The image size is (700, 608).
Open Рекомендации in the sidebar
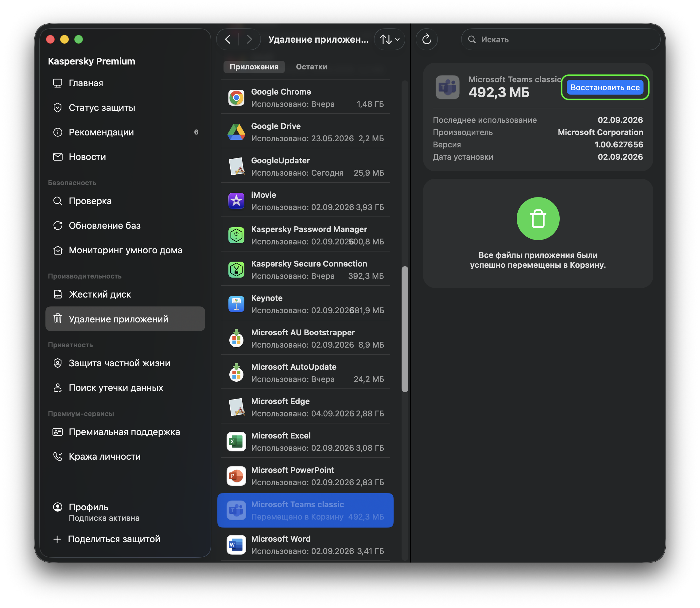click(x=125, y=132)
